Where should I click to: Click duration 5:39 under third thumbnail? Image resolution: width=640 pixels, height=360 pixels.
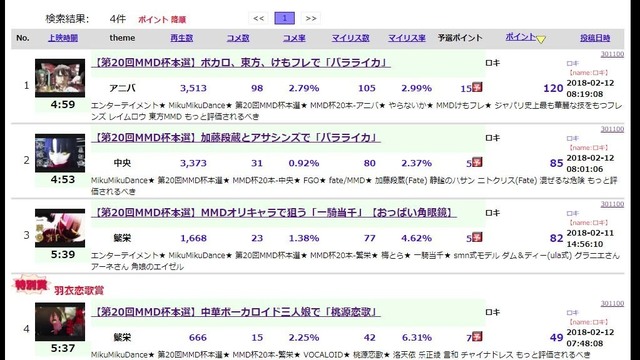tap(63, 255)
